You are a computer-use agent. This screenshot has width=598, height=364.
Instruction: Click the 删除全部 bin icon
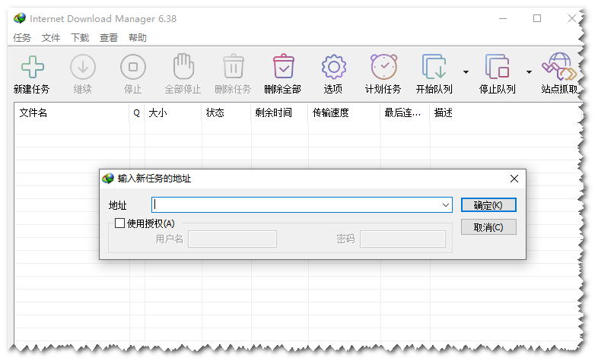[x=283, y=66]
